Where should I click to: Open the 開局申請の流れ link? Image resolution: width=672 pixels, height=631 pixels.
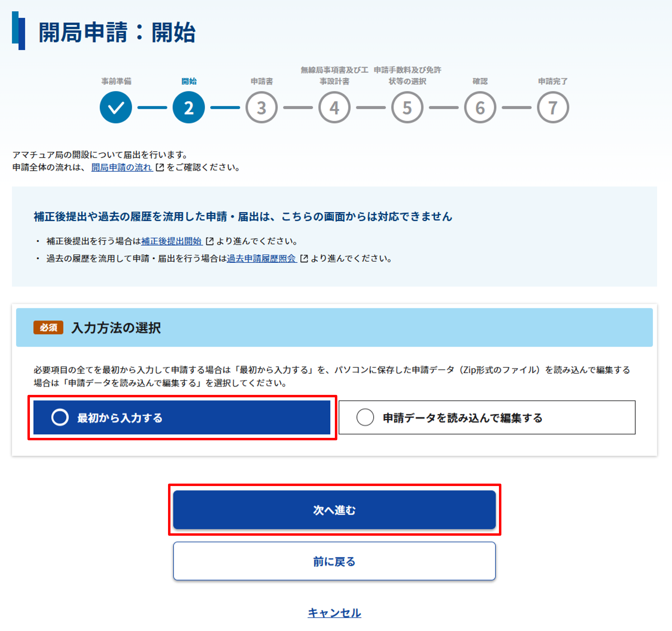point(122,167)
